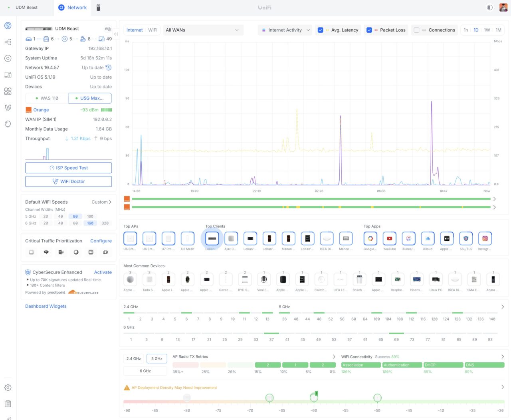Click the green DNS connectivity bar
511x420 pixels.
tap(484, 365)
